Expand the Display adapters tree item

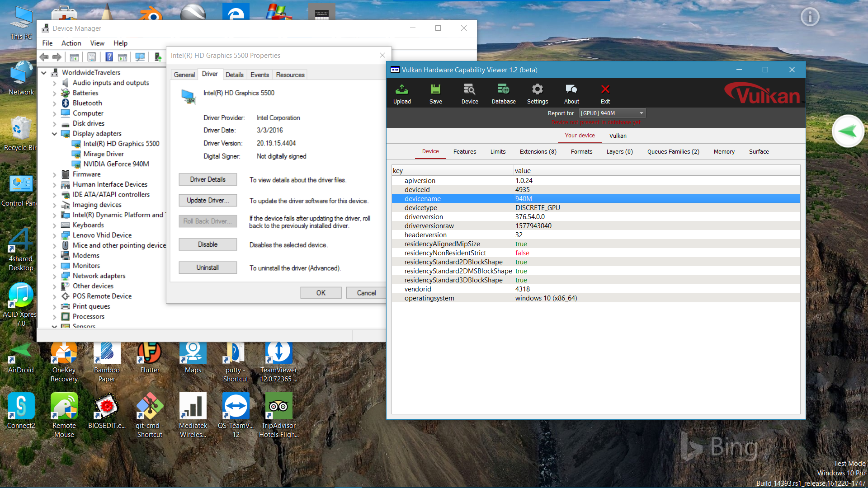click(x=55, y=133)
